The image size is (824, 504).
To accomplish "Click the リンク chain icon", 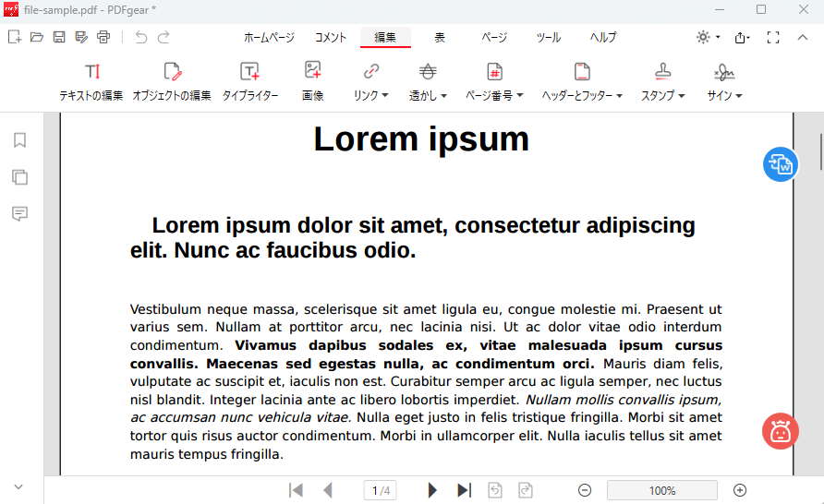I will pyautogui.click(x=371, y=71).
